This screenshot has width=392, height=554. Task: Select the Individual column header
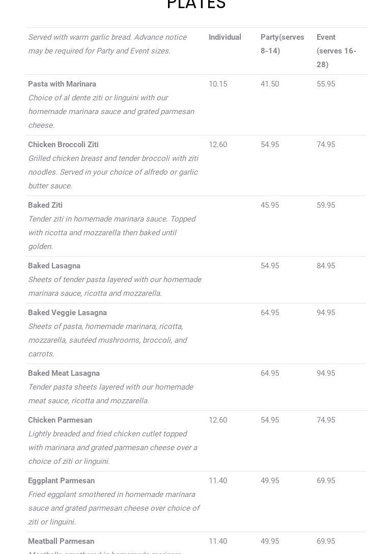pyautogui.click(x=225, y=37)
